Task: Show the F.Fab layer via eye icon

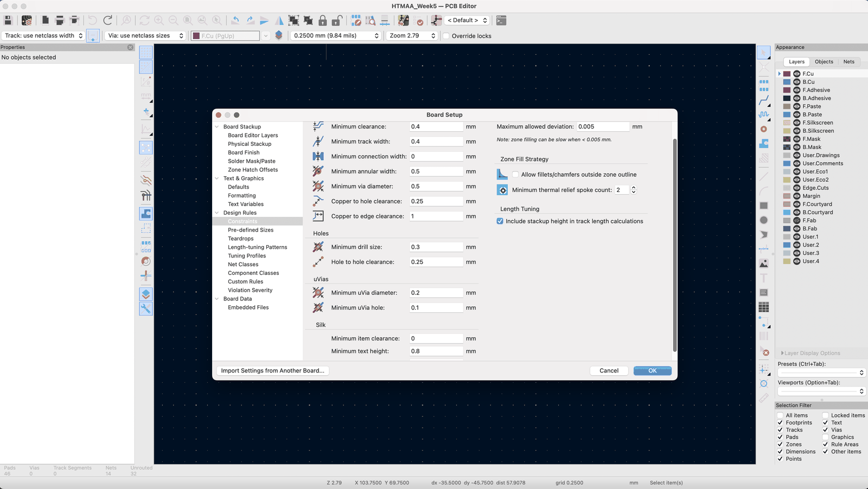Action: tap(797, 221)
